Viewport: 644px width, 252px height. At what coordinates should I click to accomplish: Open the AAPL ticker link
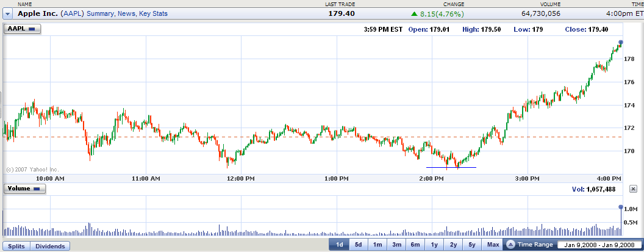(73, 13)
